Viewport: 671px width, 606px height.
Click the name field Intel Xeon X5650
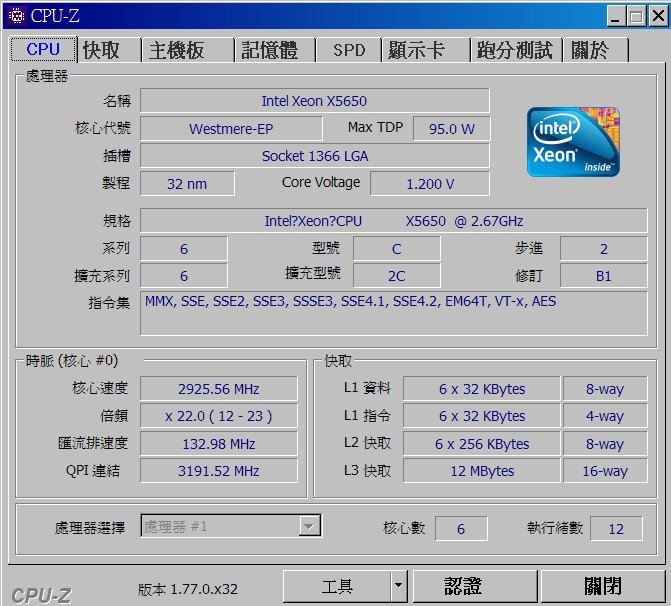315,101
